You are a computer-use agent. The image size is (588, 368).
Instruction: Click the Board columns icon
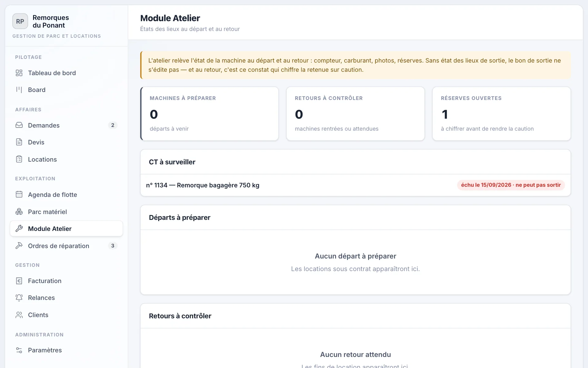(x=19, y=90)
